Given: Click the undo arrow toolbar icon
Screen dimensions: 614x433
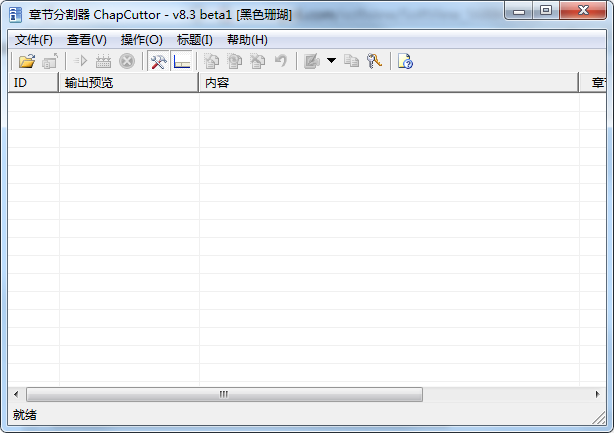Looking at the screenshot, I should tap(281, 61).
